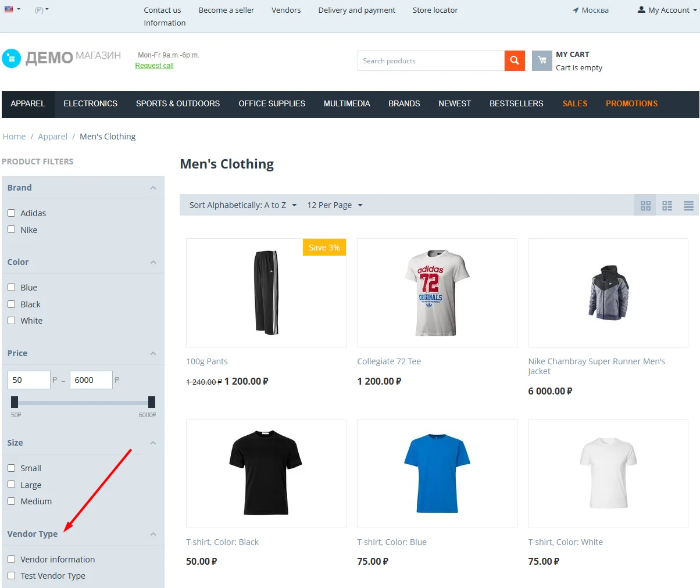The height and width of the screenshot is (588, 700).
Task: Focus the Search products field
Action: coord(431,60)
